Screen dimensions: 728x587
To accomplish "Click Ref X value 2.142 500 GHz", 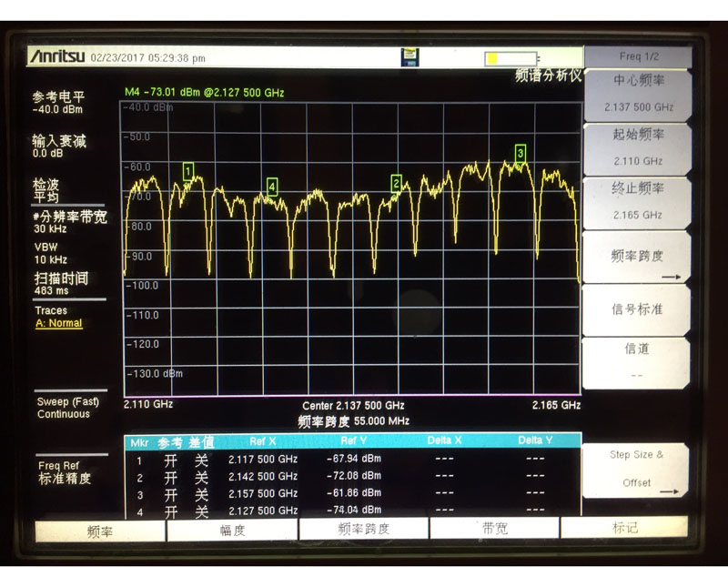I will coord(263,477).
